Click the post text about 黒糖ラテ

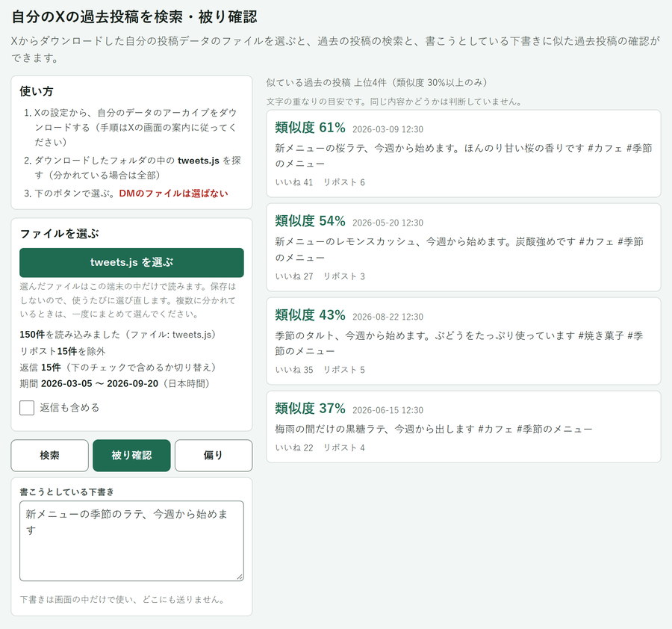pos(434,430)
